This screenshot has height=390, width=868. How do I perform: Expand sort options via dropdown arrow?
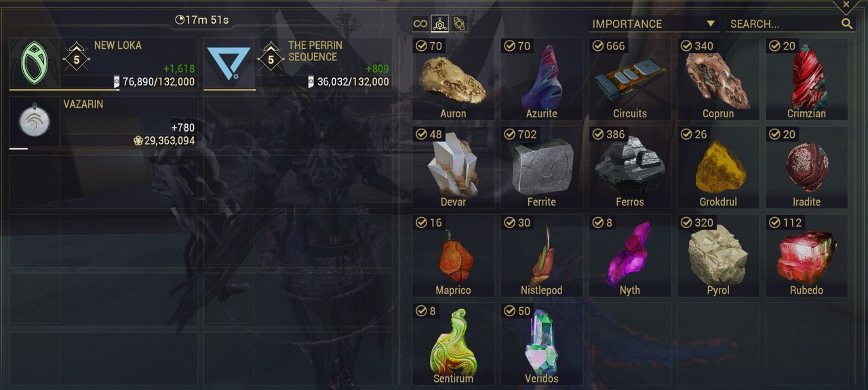tap(710, 24)
